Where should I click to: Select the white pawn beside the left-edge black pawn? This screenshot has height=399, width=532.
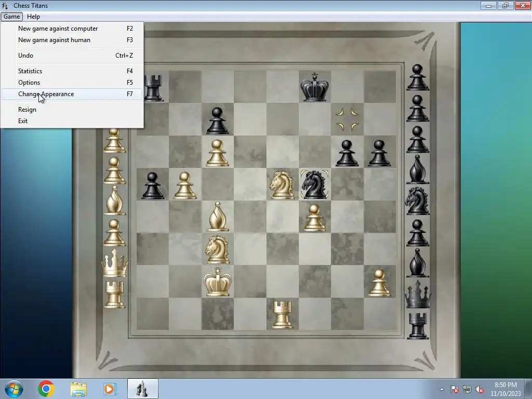point(185,185)
